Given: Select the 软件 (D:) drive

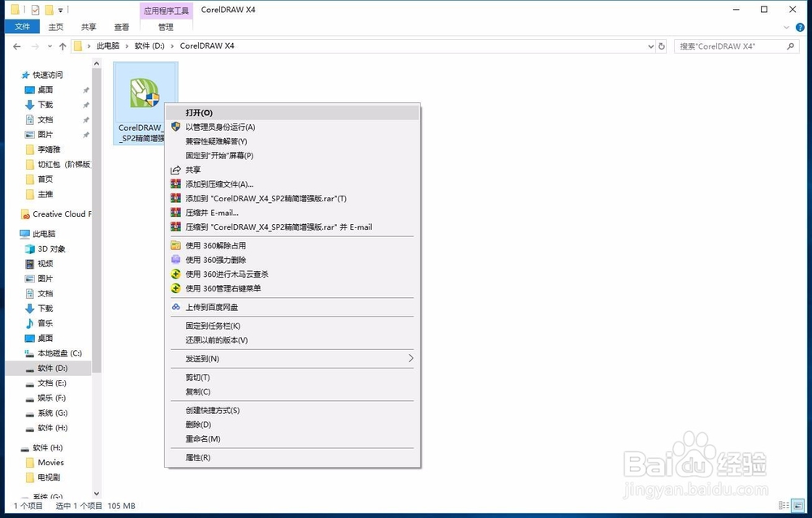Looking at the screenshot, I should pyautogui.click(x=49, y=369).
